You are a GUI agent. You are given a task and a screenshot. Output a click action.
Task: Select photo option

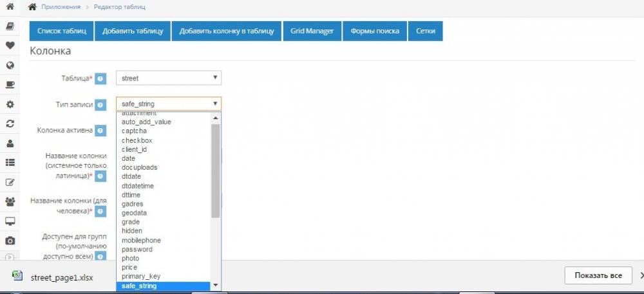point(164,259)
